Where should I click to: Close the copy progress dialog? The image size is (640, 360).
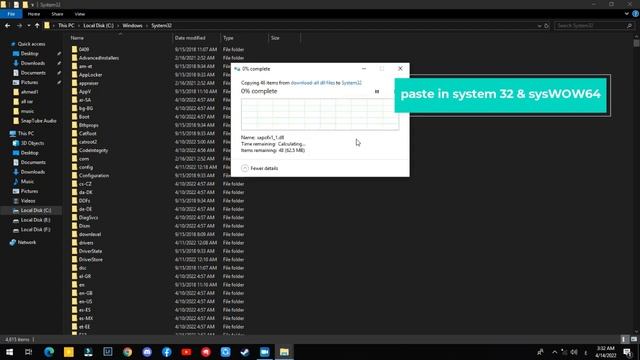click(x=400, y=69)
